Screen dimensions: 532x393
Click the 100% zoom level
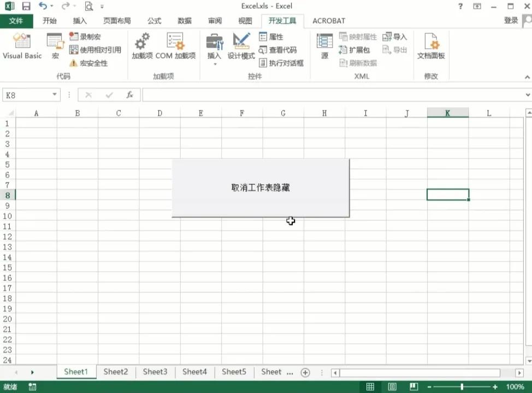pyautogui.click(x=515, y=387)
